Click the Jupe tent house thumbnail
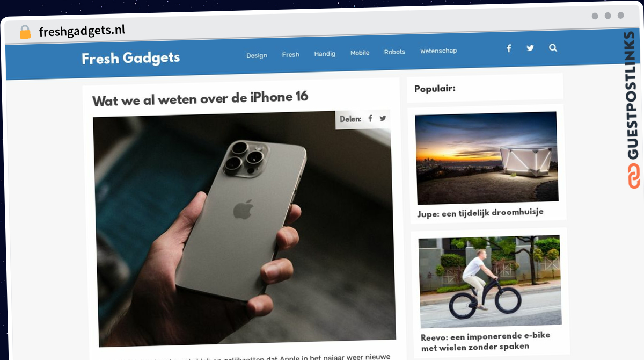This screenshot has width=644, height=360. (x=487, y=157)
